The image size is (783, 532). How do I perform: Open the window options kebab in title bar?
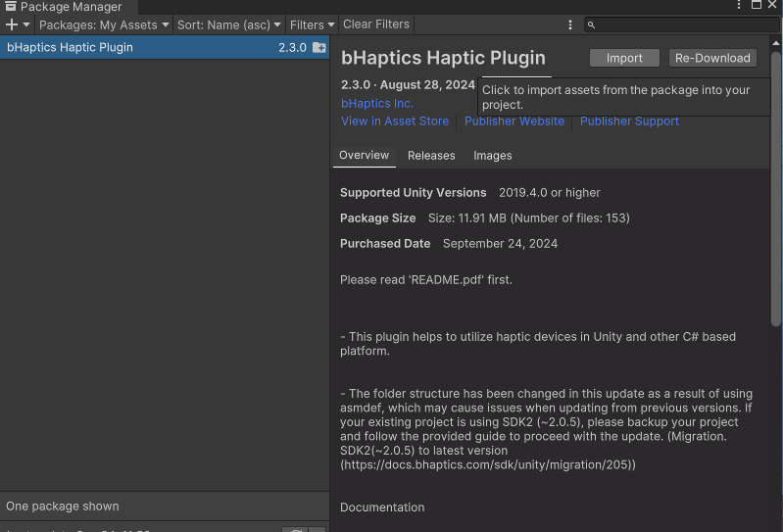click(x=739, y=5)
